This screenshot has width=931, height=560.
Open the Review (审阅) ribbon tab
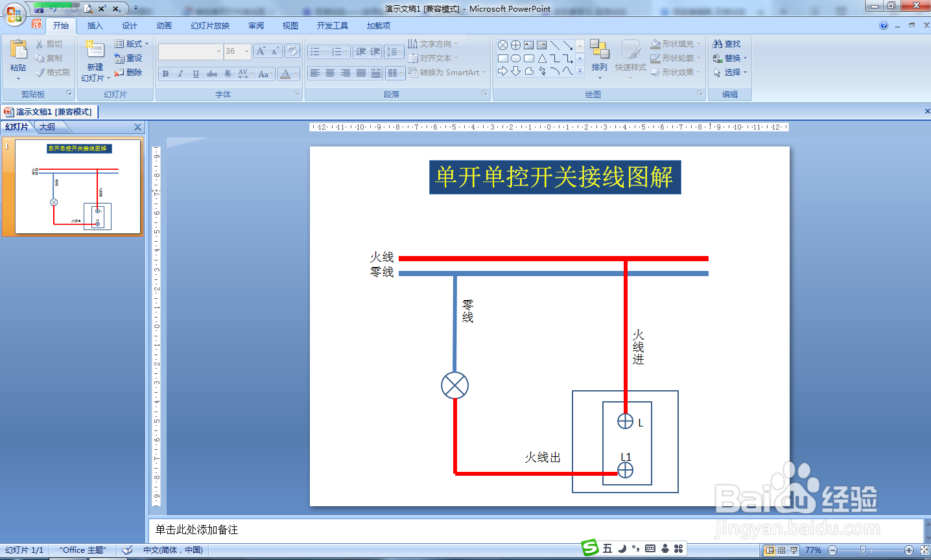[256, 26]
